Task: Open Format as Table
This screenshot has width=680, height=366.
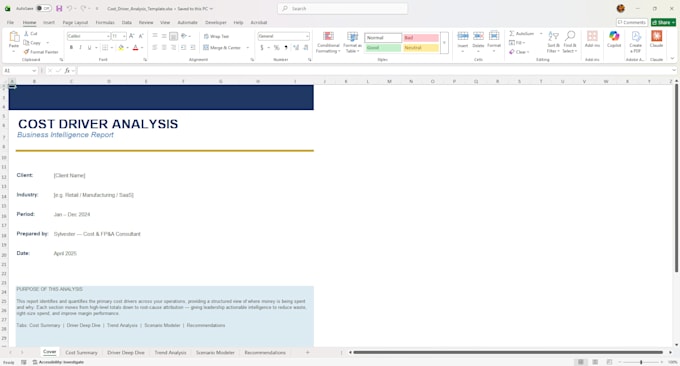Action: [x=352, y=42]
